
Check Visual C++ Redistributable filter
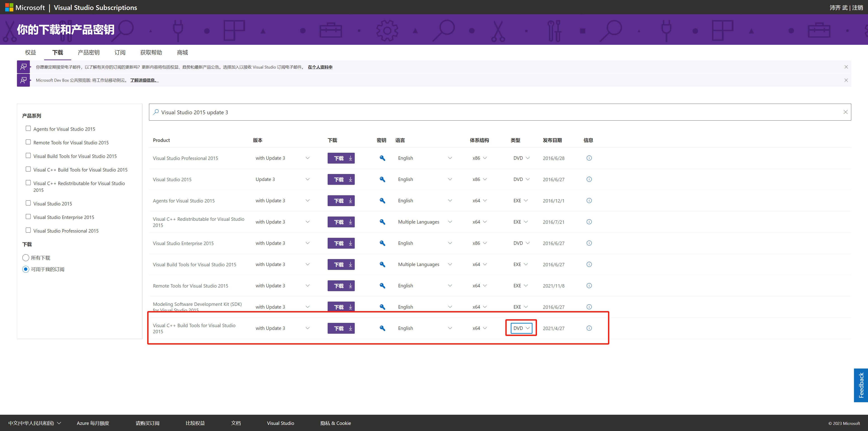(x=28, y=183)
